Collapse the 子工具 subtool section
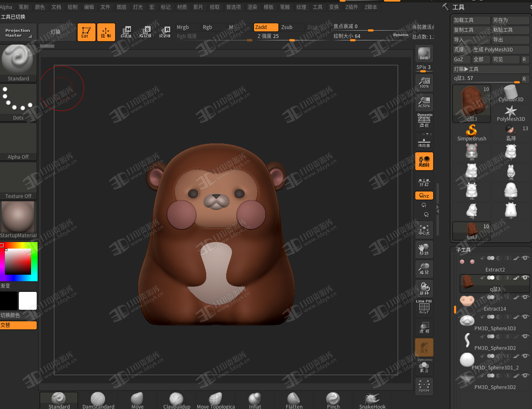The image size is (532, 409). [463, 250]
